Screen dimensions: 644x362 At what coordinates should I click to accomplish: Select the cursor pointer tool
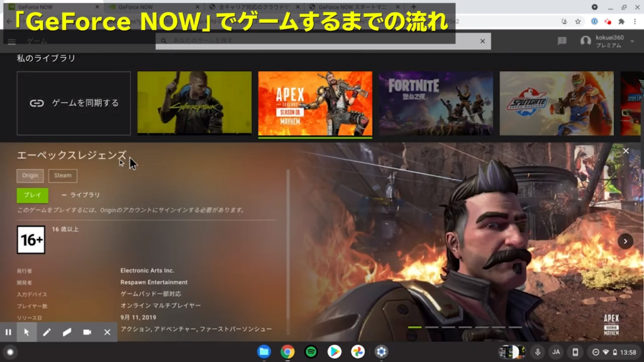(x=26, y=332)
